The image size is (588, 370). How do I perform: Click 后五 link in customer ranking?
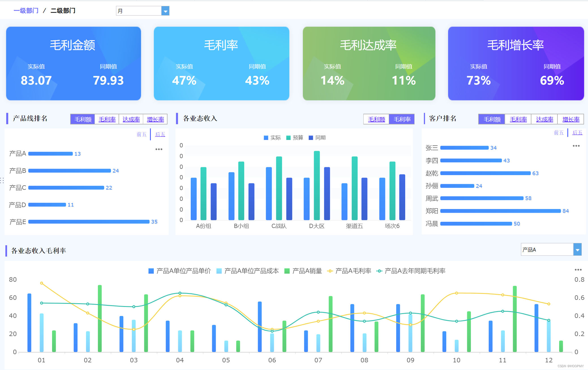pos(577,133)
